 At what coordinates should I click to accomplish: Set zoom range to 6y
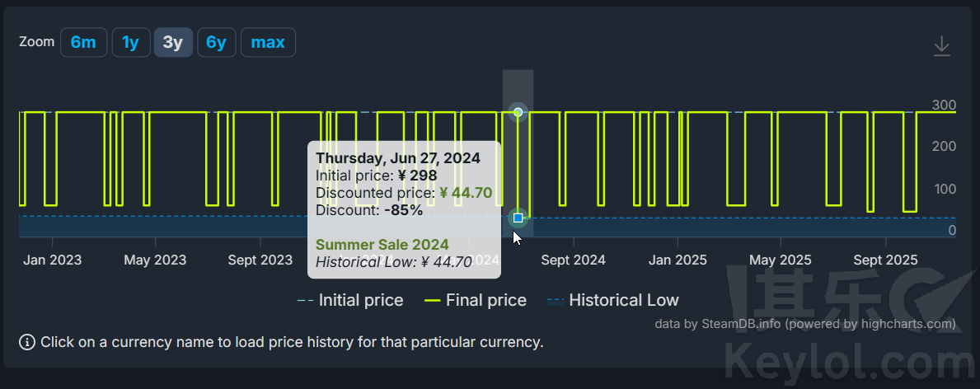[x=216, y=43]
